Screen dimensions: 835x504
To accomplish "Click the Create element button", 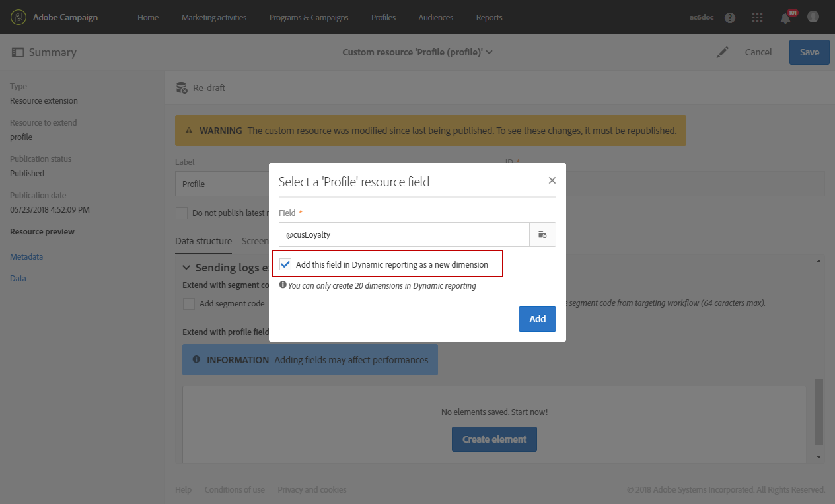I will point(494,439).
